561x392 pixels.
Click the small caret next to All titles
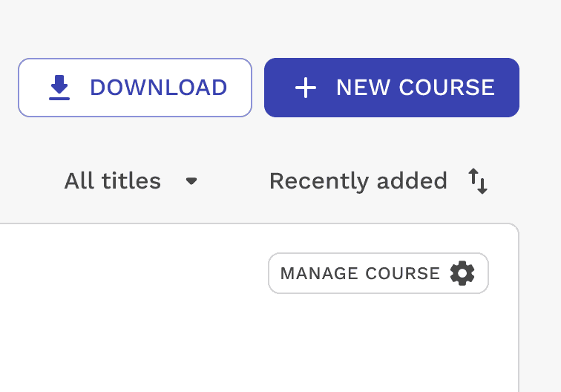tap(191, 181)
